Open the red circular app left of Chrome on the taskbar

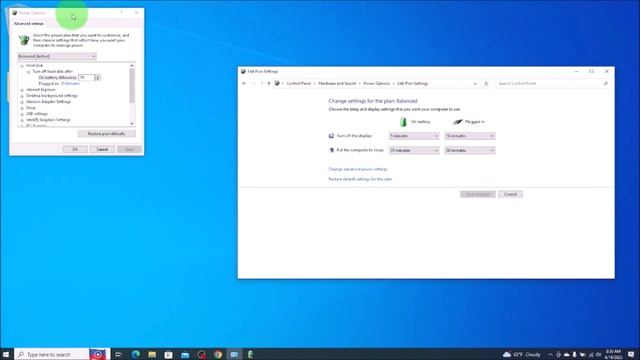(x=201, y=354)
